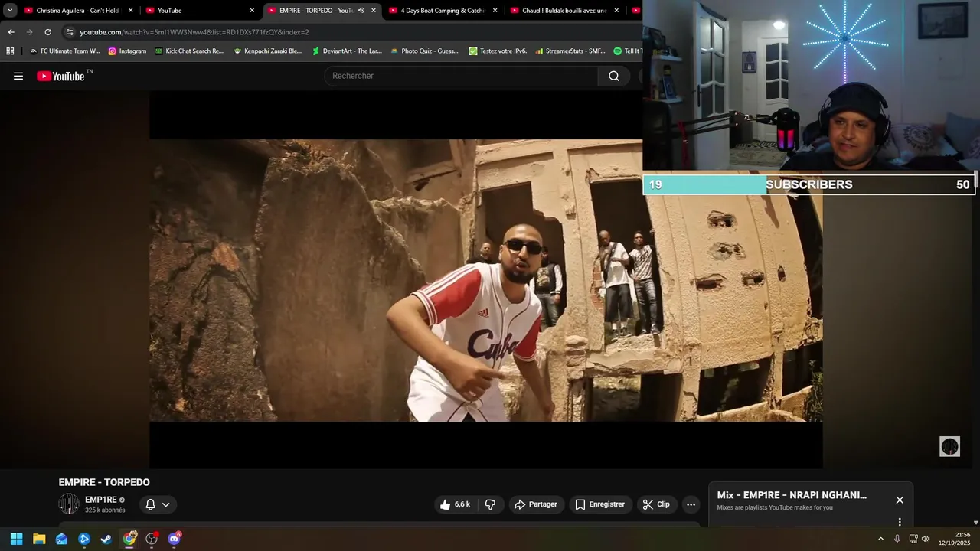Open Photo Quiz bookmark
The width and height of the screenshot is (980, 551).
coord(424,51)
